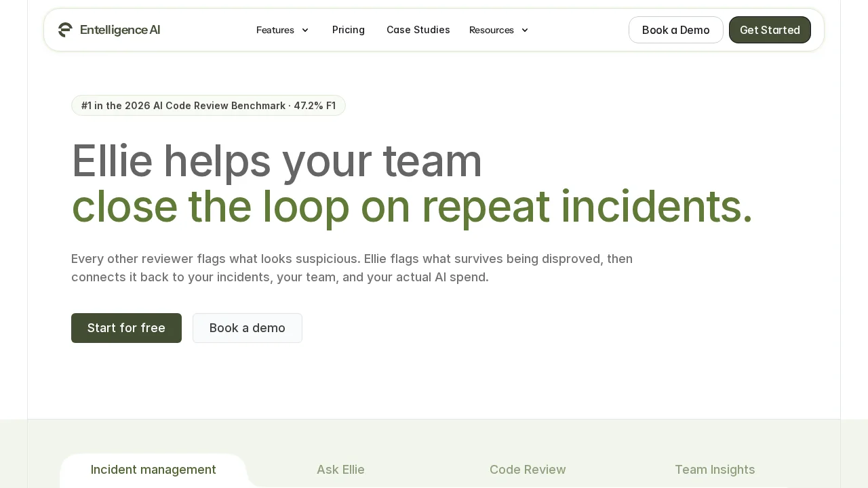Open the Case Studies page

(x=418, y=30)
